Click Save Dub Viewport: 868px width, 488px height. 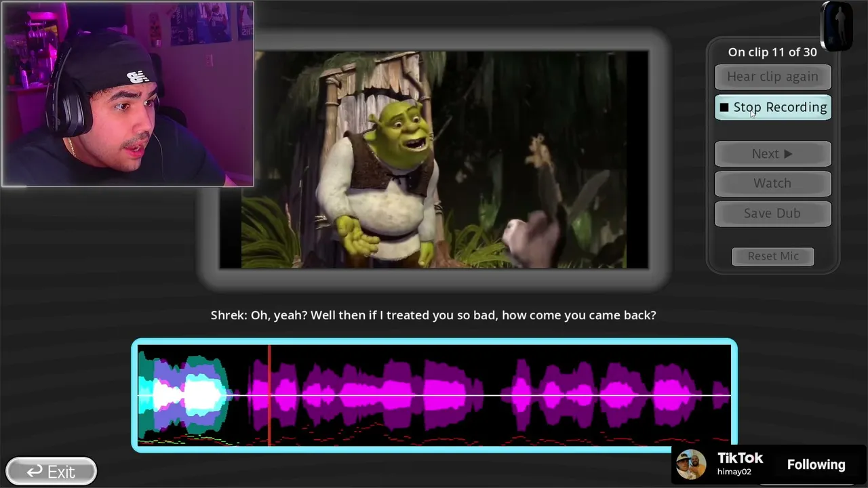[x=772, y=213]
